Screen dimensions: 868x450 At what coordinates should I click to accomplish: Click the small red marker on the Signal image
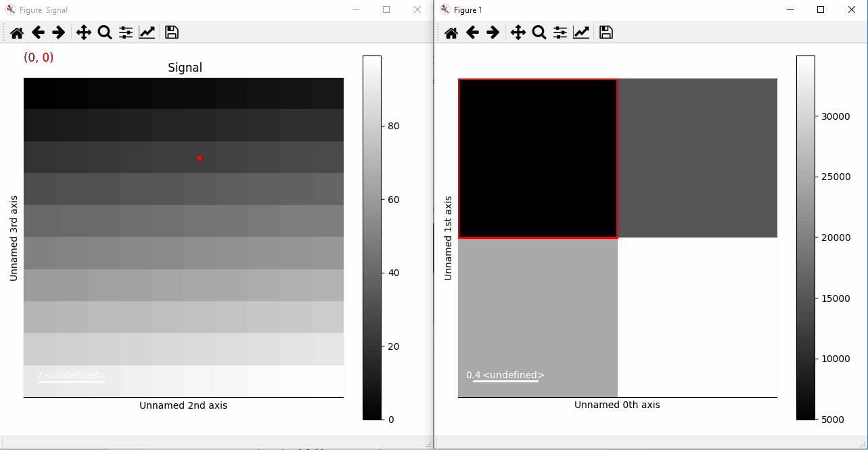(x=199, y=158)
